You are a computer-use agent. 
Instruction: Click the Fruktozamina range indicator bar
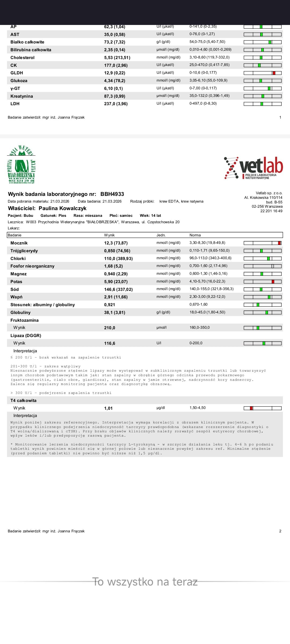(x=263, y=328)
